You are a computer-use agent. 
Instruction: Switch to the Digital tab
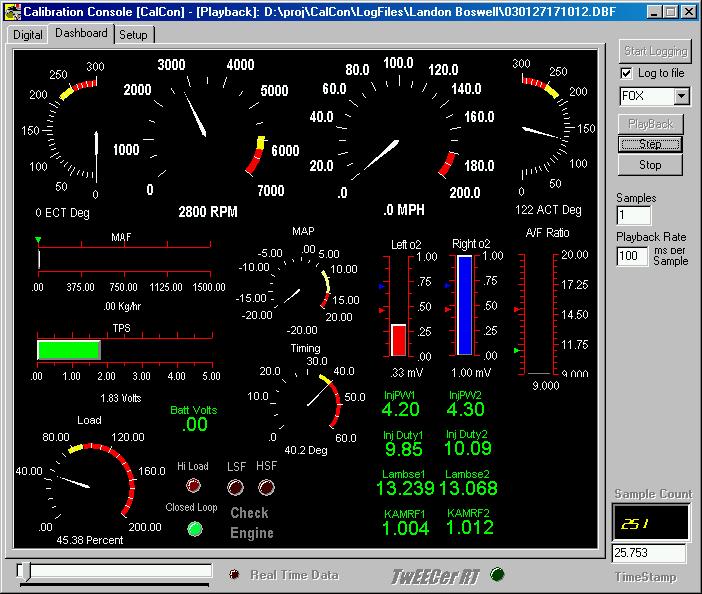pyautogui.click(x=28, y=34)
